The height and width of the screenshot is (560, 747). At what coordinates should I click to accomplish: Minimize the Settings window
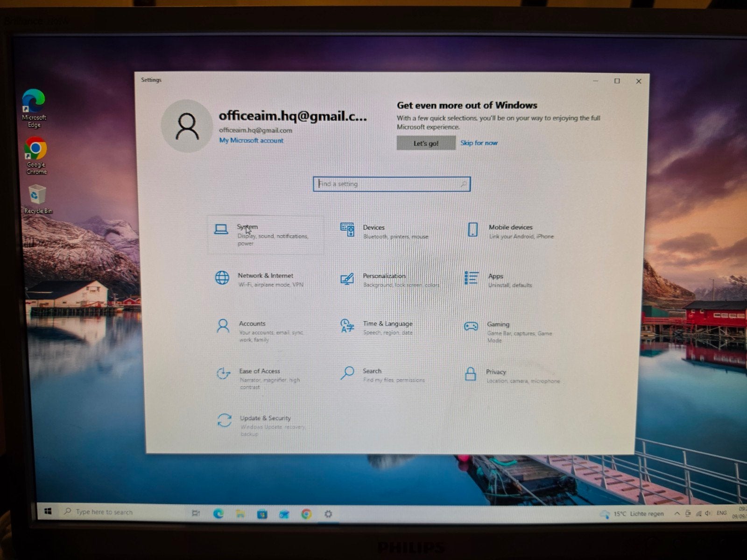(x=596, y=81)
